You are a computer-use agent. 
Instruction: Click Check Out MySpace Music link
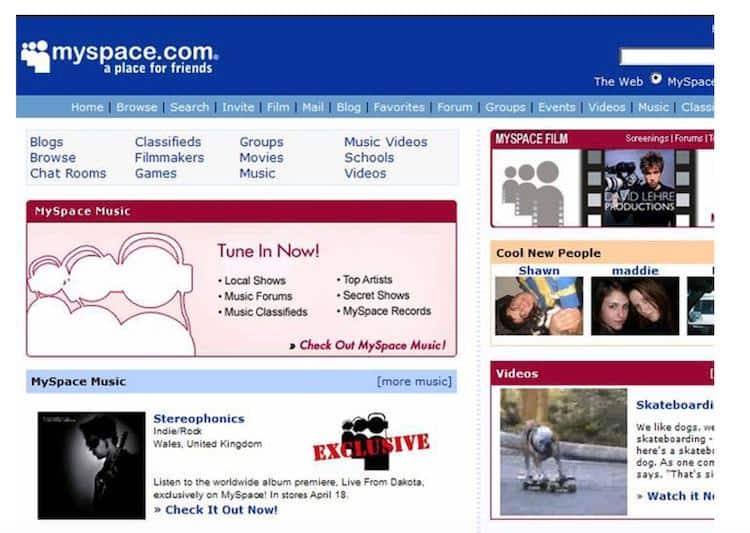pyautogui.click(x=372, y=345)
